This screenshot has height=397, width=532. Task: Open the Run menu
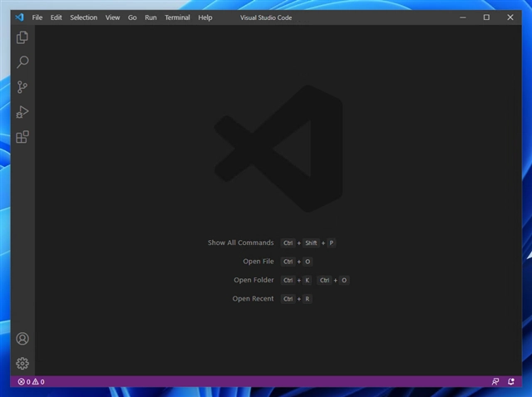pos(151,17)
